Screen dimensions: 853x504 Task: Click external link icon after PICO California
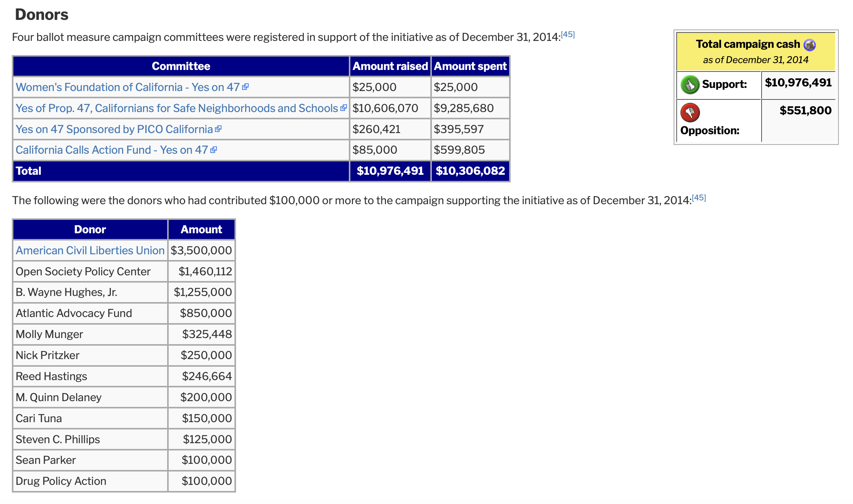tap(218, 129)
